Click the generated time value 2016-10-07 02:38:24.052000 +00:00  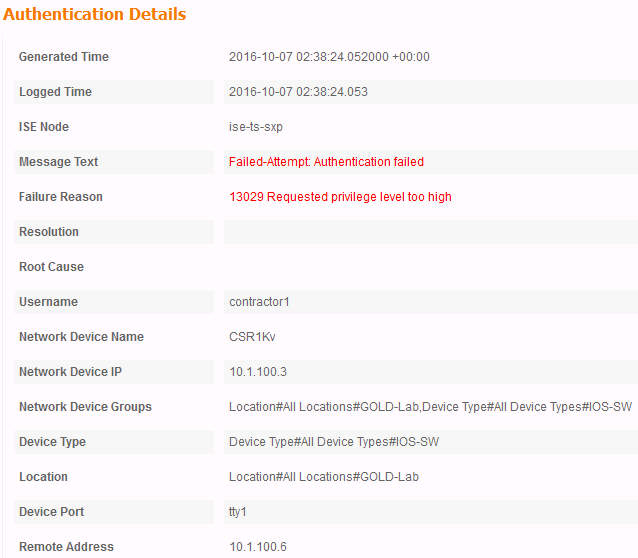click(329, 57)
